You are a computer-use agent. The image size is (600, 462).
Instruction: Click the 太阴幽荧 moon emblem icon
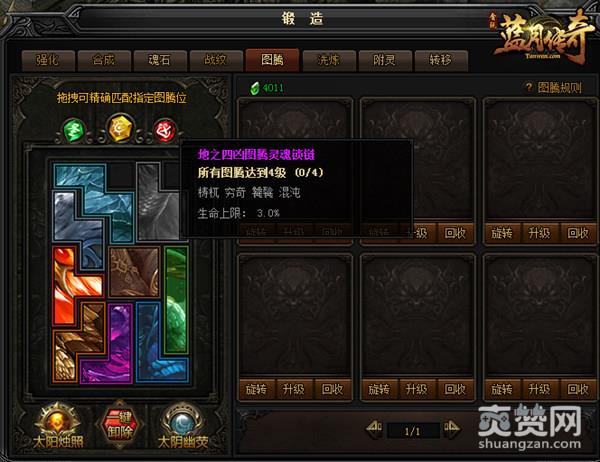point(183,423)
